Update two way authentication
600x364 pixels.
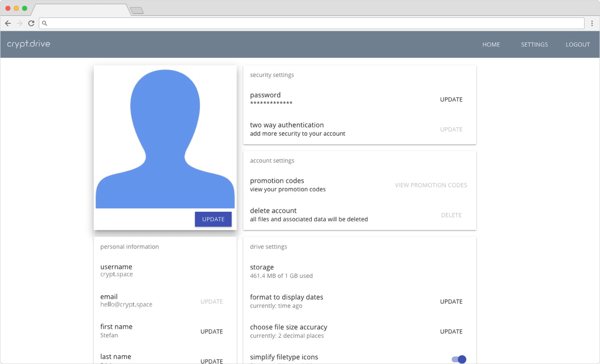tap(451, 129)
